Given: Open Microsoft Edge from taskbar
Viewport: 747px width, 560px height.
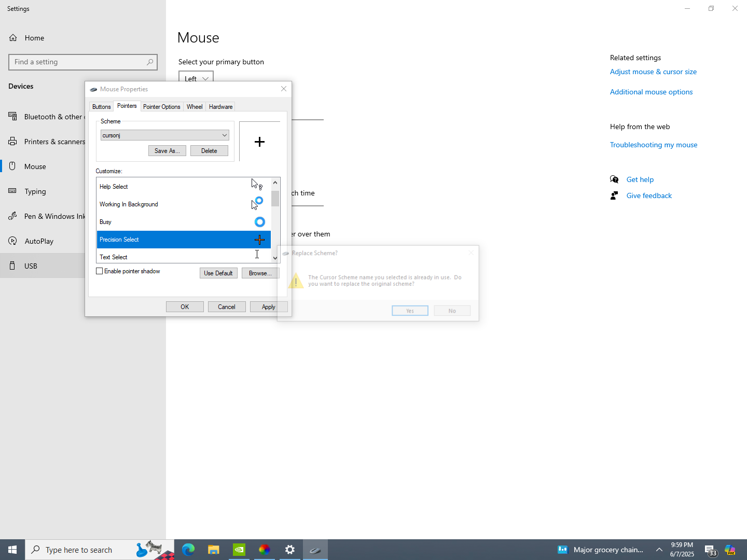Looking at the screenshot, I should pos(188,550).
